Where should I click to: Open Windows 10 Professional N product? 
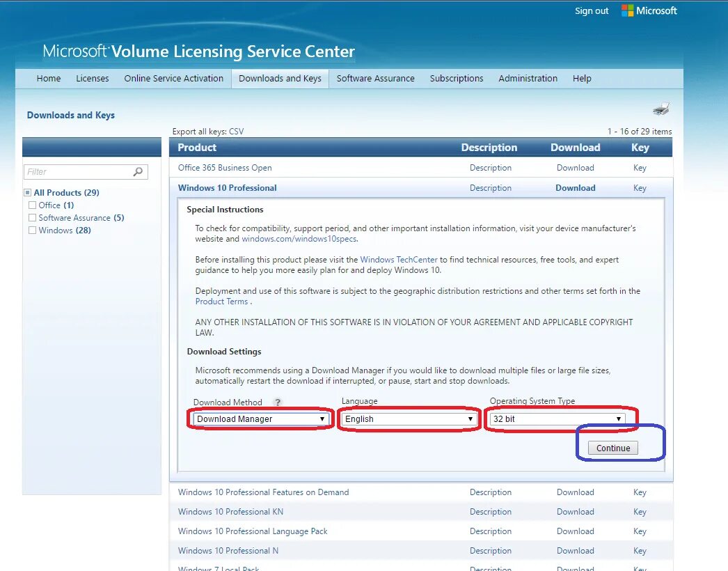[228, 551]
